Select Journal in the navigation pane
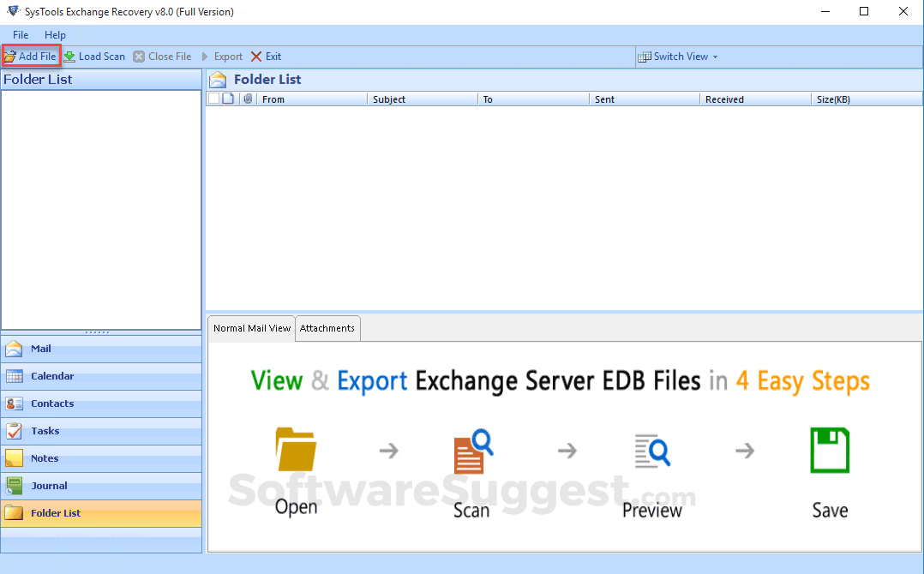924x574 pixels. (101, 486)
